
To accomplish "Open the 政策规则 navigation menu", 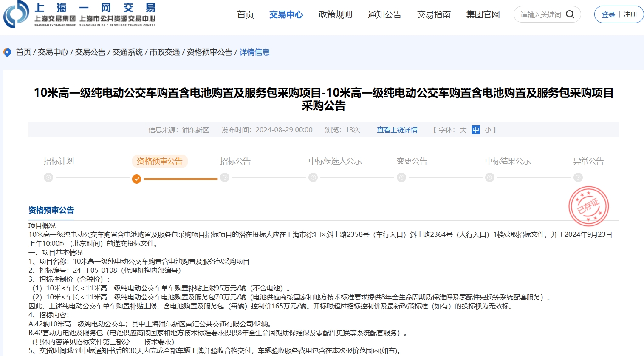I will [x=335, y=15].
